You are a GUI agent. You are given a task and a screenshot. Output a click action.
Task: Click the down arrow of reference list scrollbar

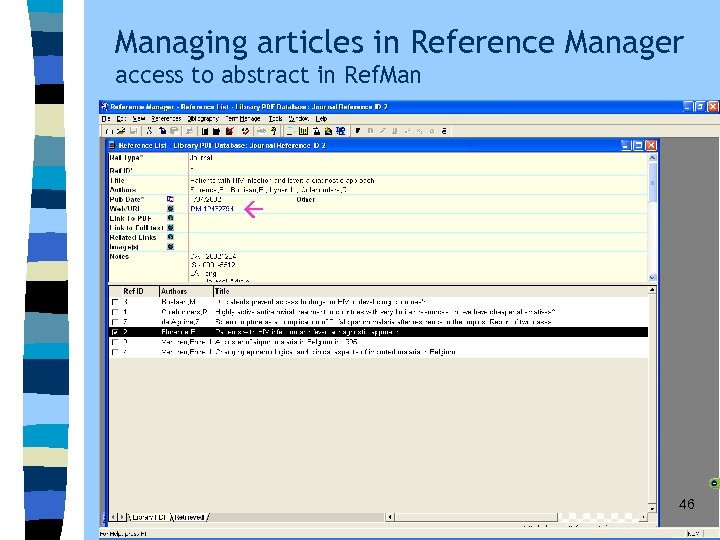(652, 507)
